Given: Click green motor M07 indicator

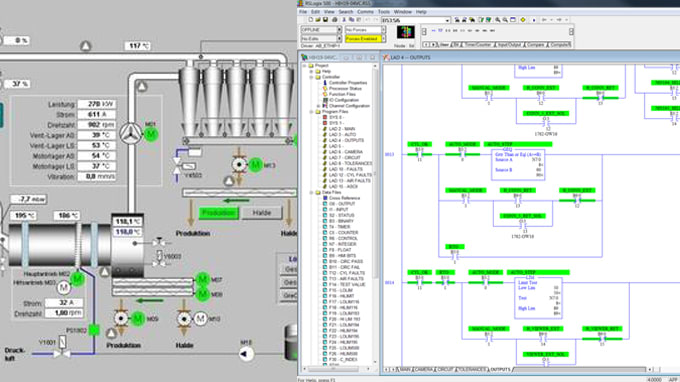Looking at the screenshot, I should coord(203,280).
